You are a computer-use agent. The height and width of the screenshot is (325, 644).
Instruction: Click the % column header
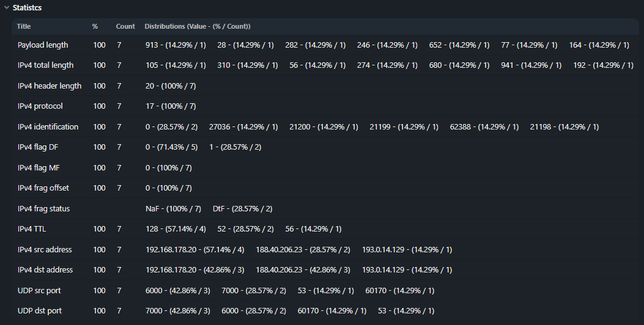click(95, 27)
